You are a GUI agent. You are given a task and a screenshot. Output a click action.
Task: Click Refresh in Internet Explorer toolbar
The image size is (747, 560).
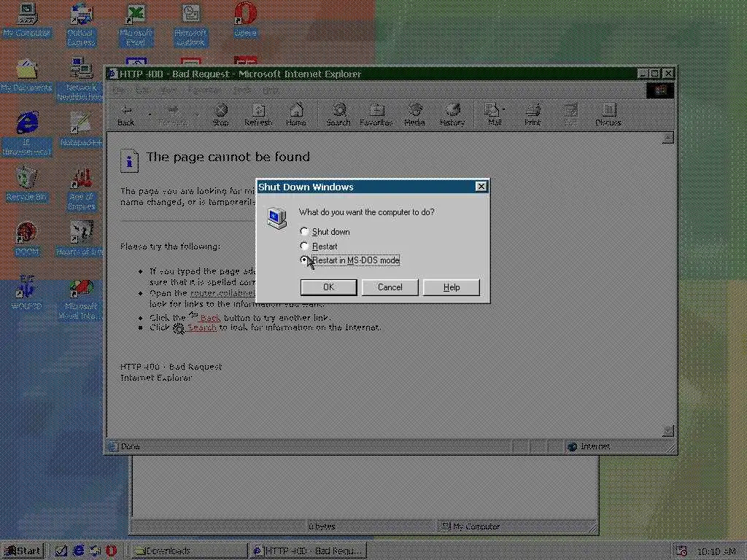point(258,114)
